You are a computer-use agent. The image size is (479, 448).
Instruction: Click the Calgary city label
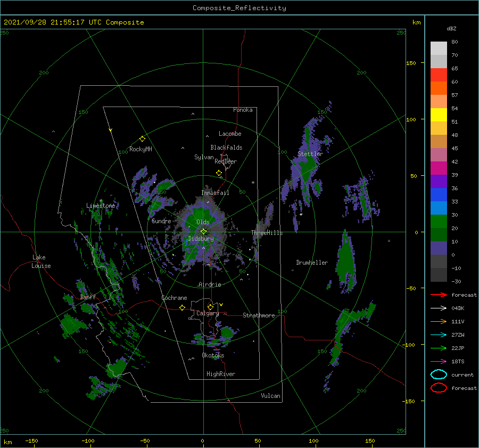pyautogui.click(x=208, y=313)
